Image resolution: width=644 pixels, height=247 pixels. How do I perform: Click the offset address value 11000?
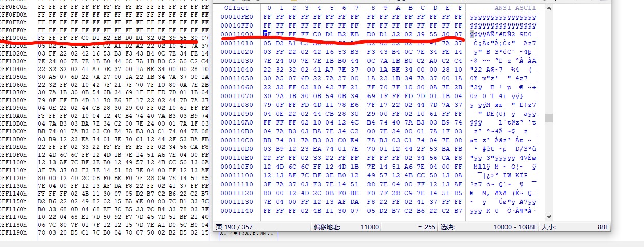coord(369,227)
